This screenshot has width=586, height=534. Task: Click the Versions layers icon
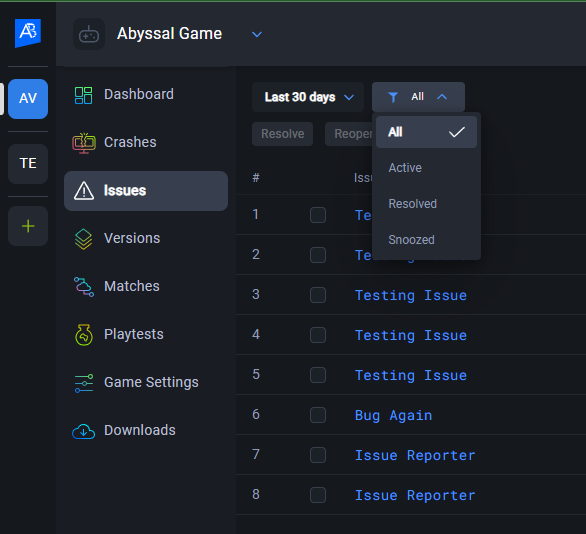tap(83, 239)
